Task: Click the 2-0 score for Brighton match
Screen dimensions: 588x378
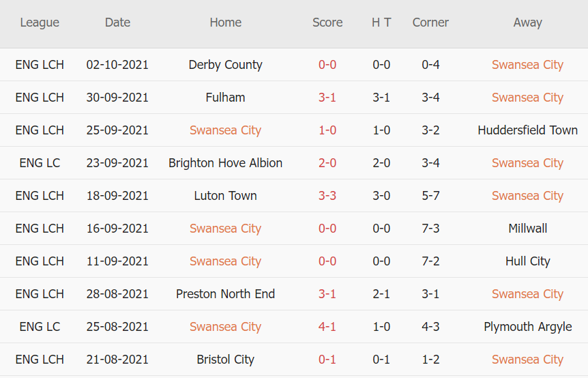Action: coord(327,163)
